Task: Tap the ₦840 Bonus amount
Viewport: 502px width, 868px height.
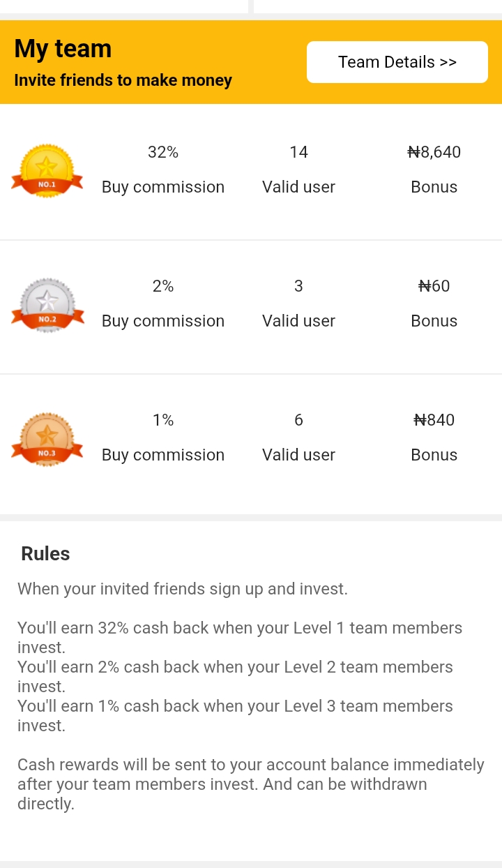Action: [x=434, y=420]
